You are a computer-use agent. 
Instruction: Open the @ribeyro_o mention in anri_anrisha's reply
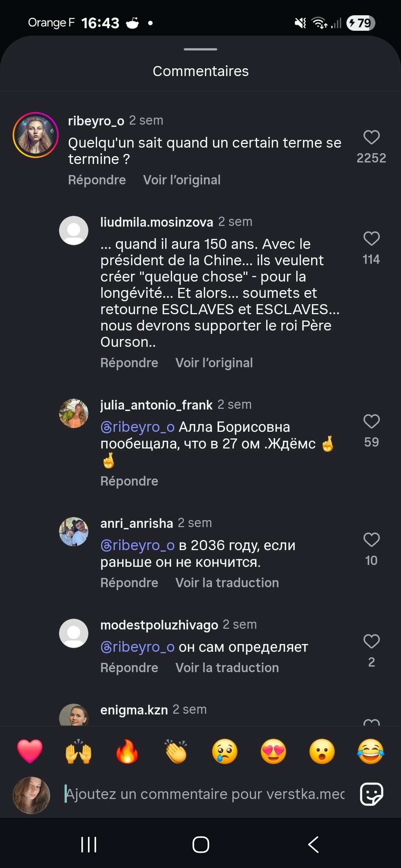click(137, 545)
